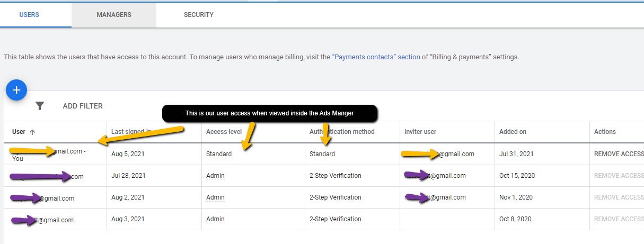Click 2-Step Verification in Jul 28 row
This screenshot has width=644, height=244.
click(336, 176)
